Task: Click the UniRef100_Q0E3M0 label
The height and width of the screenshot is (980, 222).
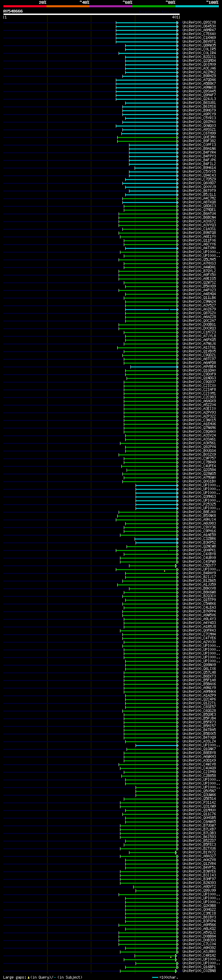Action: [199, 137]
